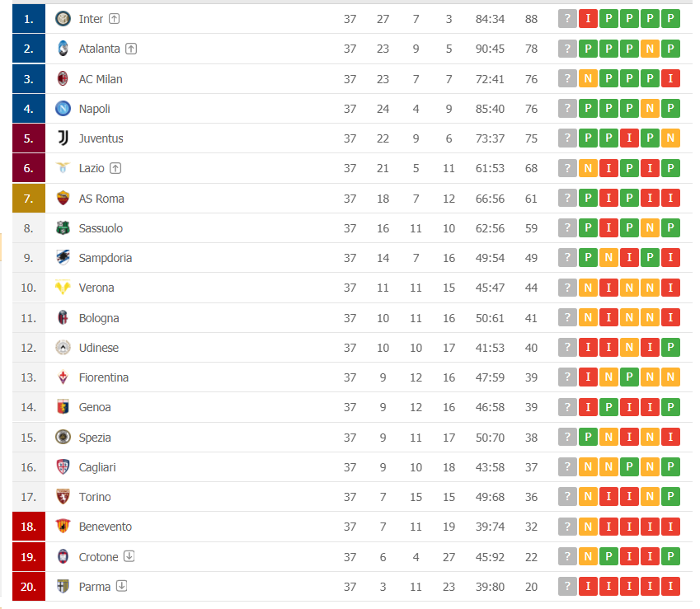This screenshot has width=700, height=609.
Task: Click the Inter club crest icon
Action: 63,19
